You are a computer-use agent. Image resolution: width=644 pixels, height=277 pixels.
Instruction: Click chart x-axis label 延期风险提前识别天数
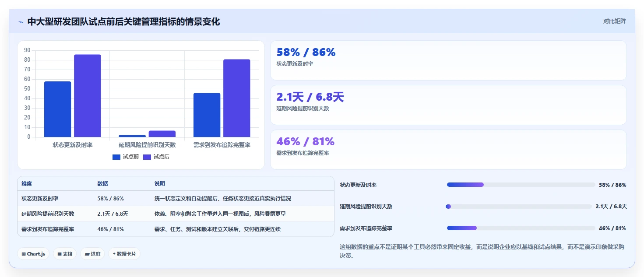coord(147,145)
